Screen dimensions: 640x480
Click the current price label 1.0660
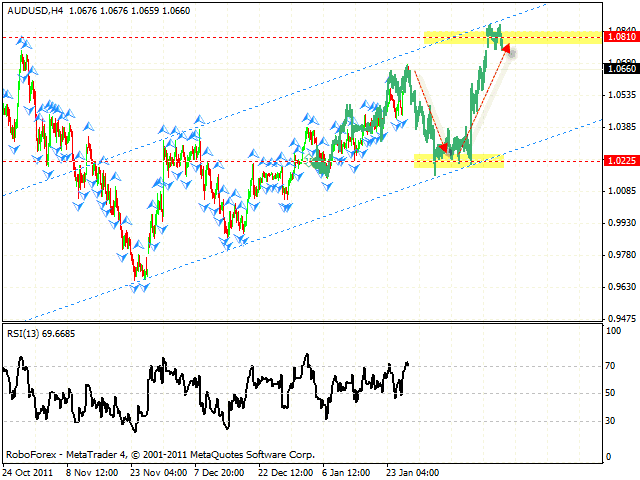tap(620, 69)
